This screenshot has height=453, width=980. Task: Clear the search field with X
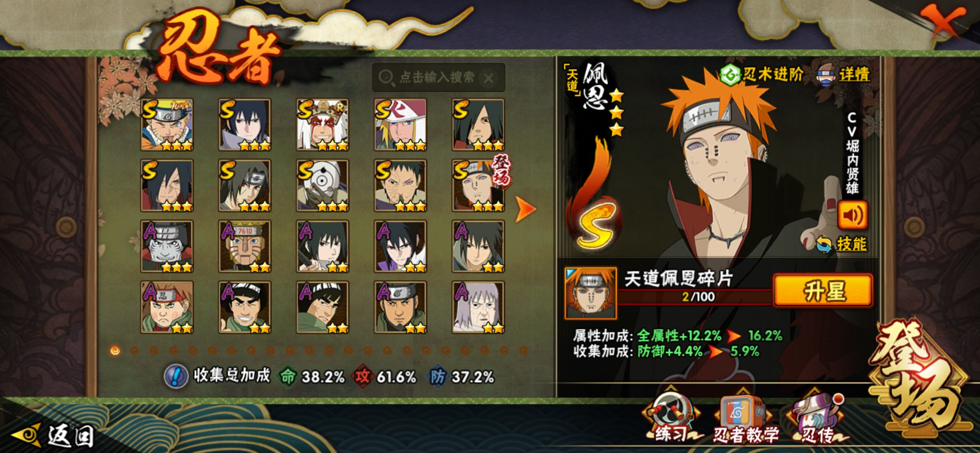click(x=488, y=78)
